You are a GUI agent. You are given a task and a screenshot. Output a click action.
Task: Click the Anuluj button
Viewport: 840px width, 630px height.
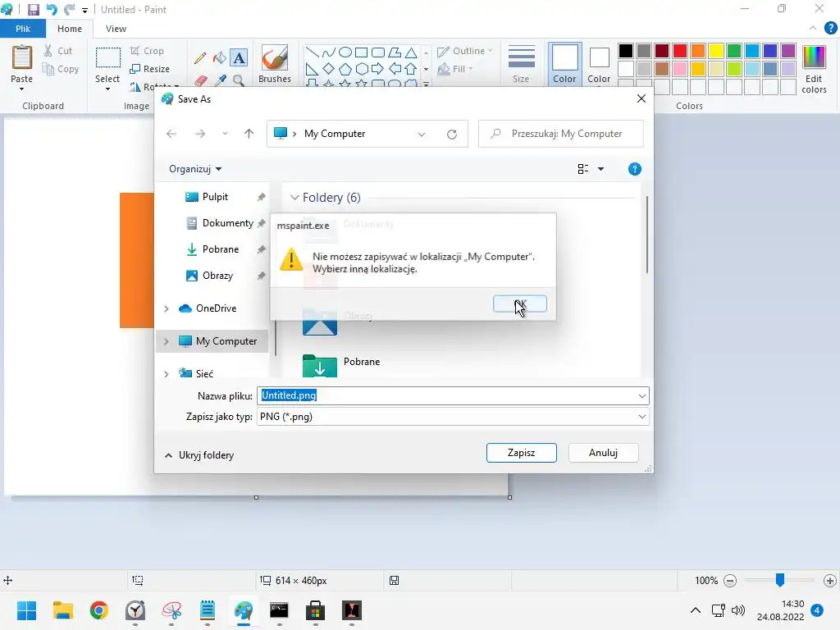pyautogui.click(x=603, y=453)
